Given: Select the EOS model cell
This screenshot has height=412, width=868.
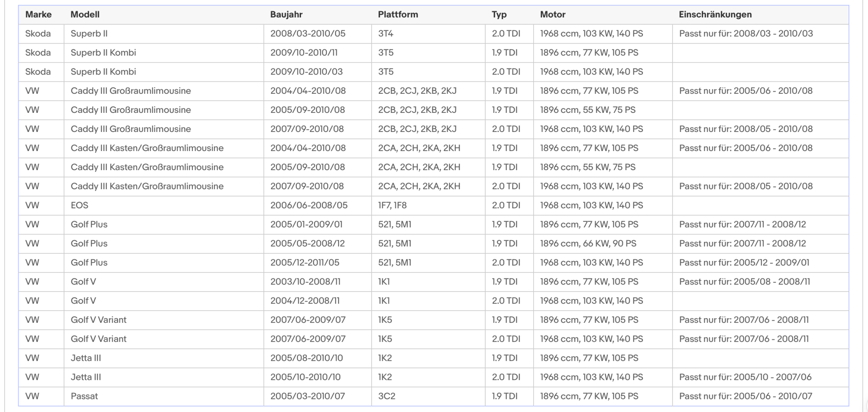Looking at the screenshot, I should coord(164,205).
